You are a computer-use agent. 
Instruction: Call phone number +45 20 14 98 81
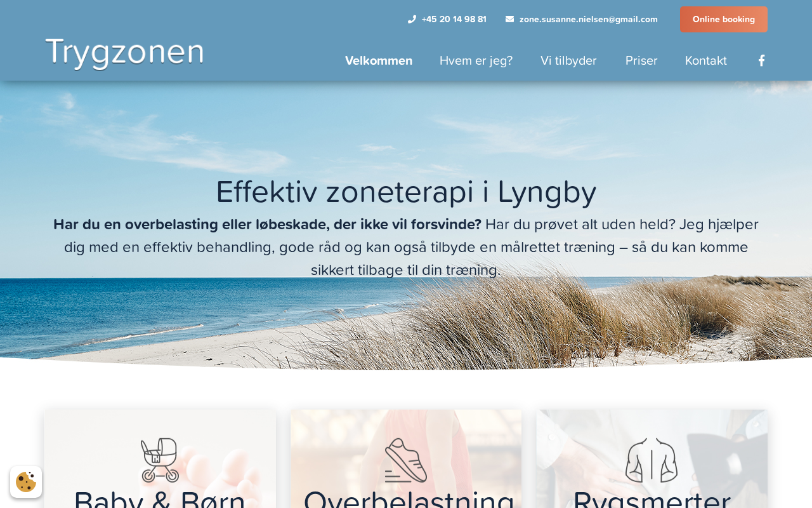coord(454,19)
